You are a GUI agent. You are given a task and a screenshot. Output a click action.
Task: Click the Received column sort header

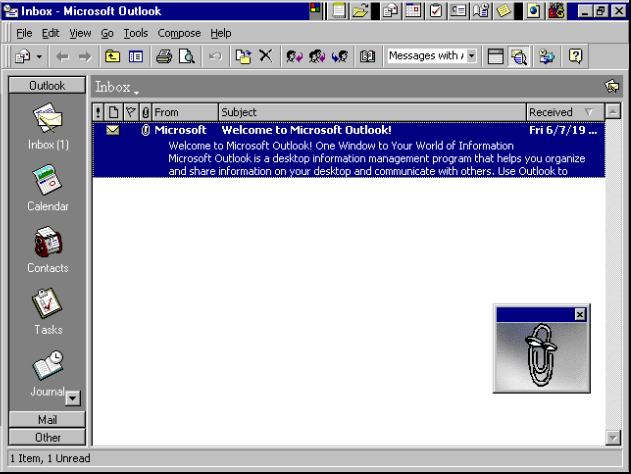[565, 112]
